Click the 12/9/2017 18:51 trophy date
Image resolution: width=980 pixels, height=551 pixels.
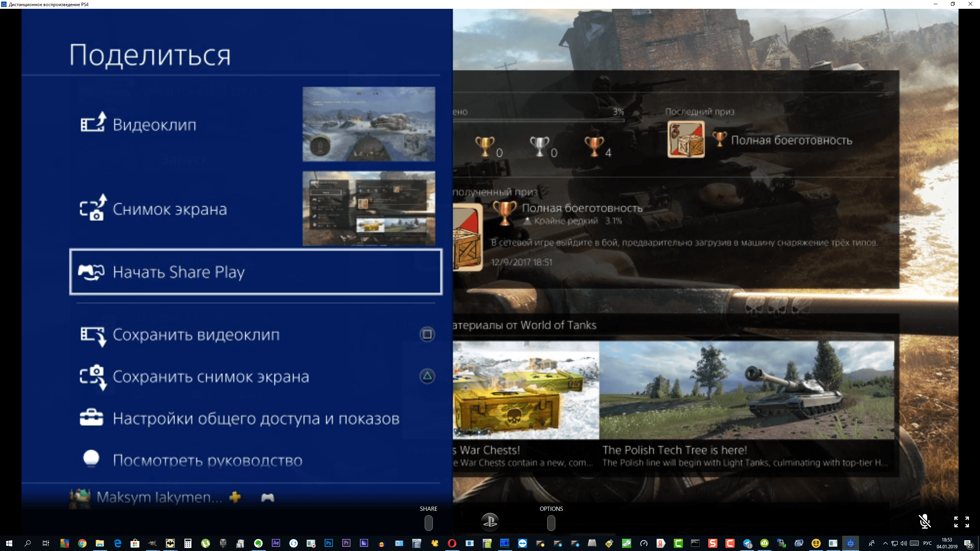pyautogui.click(x=521, y=262)
